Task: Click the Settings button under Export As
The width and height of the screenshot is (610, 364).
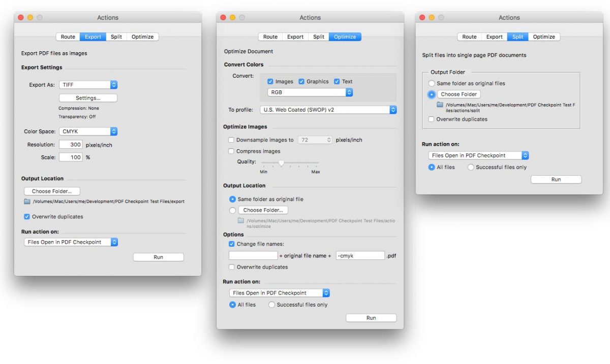Action: pyautogui.click(x=88, y=97)
